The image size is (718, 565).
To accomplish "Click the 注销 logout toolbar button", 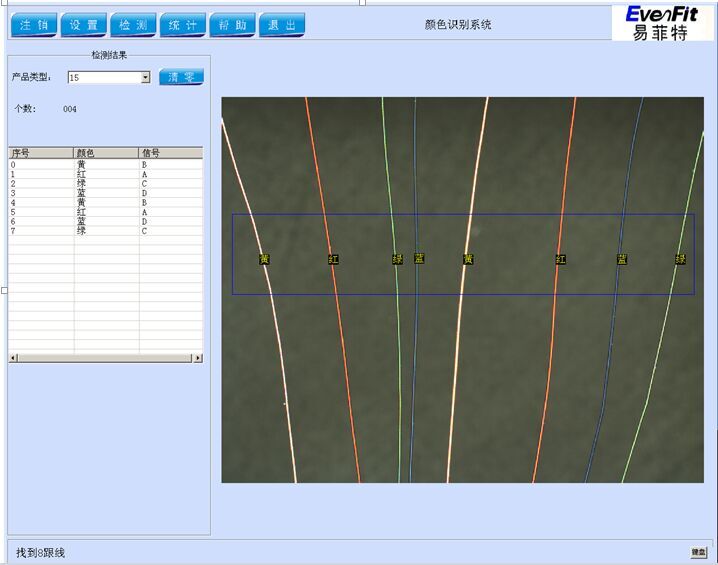I will pyautogui.click(x=33, y=25).
